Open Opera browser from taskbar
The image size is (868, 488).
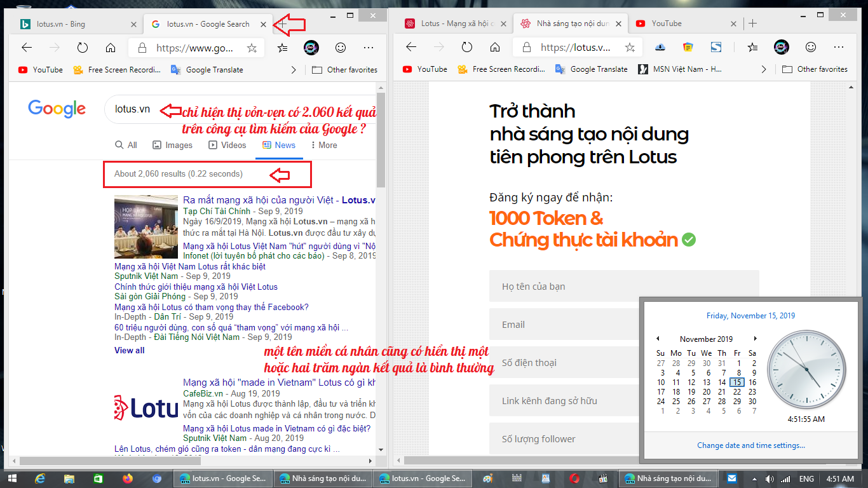(574, 478)
